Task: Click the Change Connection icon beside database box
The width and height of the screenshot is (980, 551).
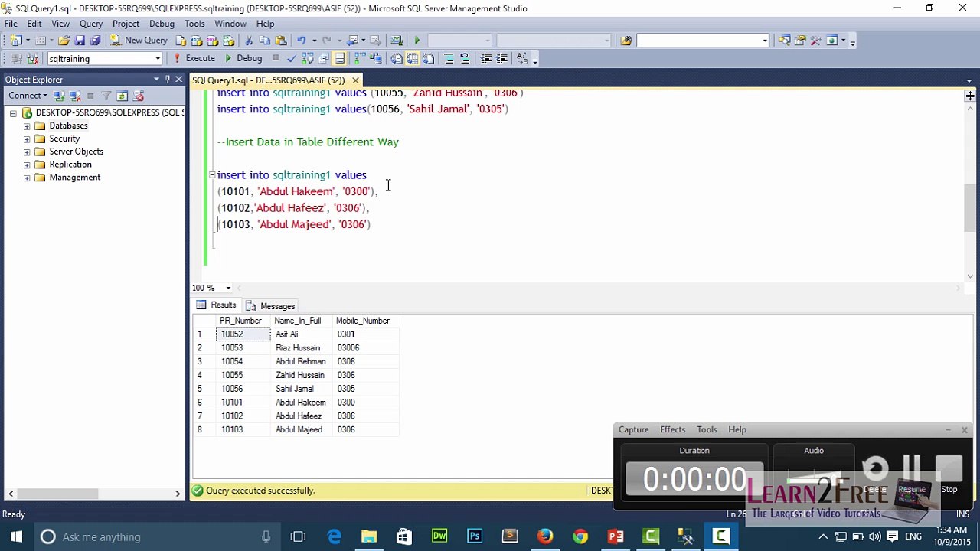Action: (x=33, y=58)
